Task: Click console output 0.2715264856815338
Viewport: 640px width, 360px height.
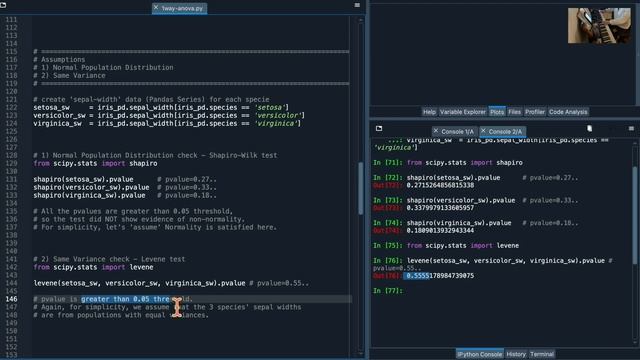Action: (440, 185)
